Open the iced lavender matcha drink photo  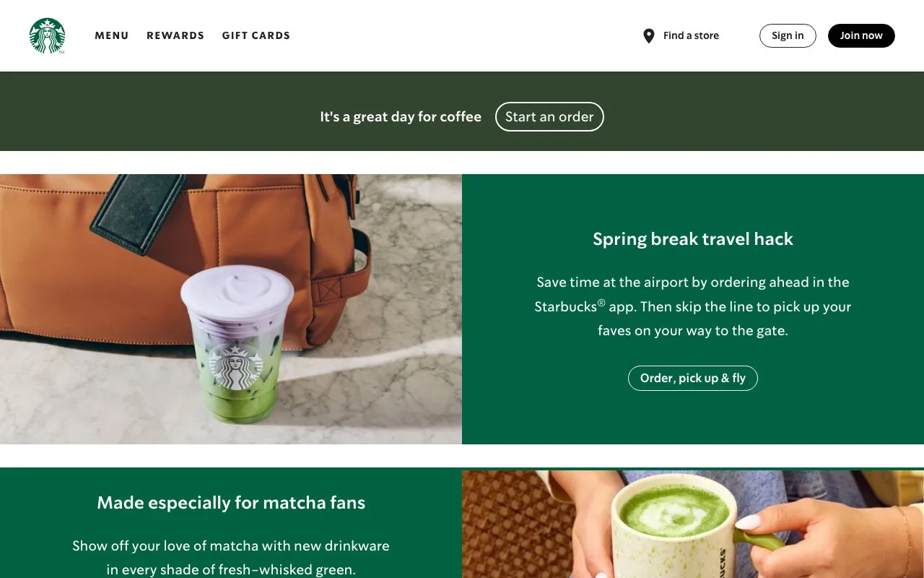click(231, 309)
